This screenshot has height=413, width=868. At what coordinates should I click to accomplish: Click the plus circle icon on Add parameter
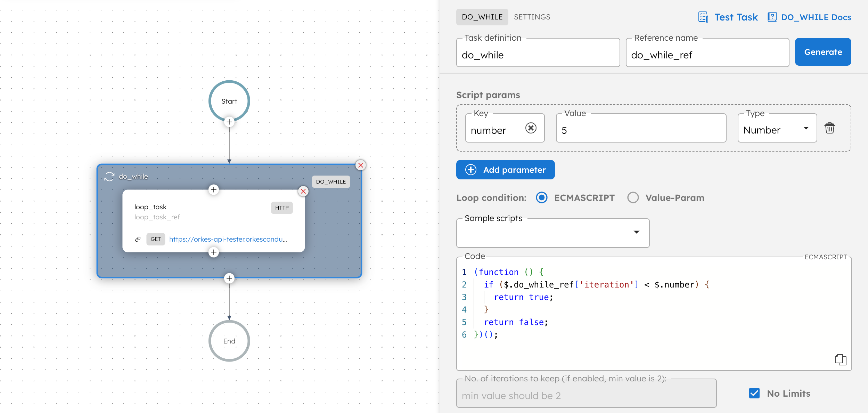[471, 170]
